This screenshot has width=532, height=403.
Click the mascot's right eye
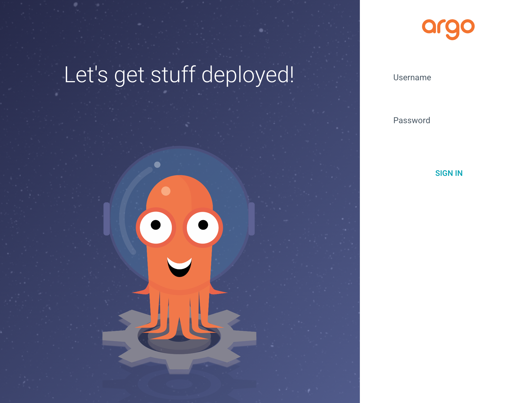[x=203, y=228]
